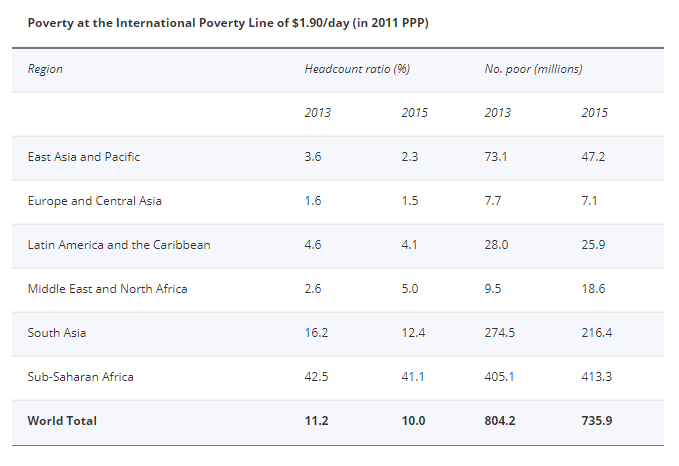The height and width of the screenshot is (466, 679).
Task: Select the 2013 subheader under Headcount ratio
Action: pyautogui.click(x=318, y=113)
